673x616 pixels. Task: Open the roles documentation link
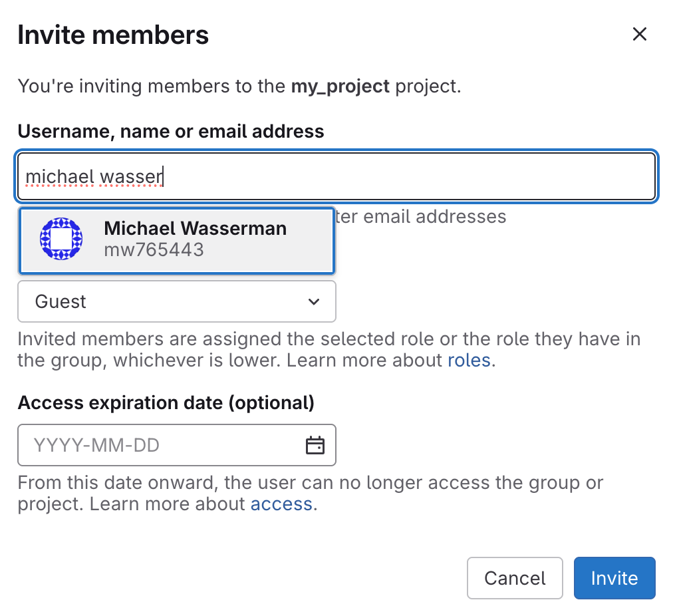469,361
